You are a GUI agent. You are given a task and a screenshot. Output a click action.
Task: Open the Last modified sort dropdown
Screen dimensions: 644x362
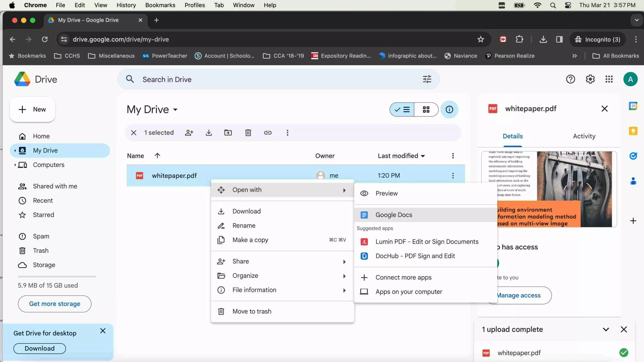(401, 156)
